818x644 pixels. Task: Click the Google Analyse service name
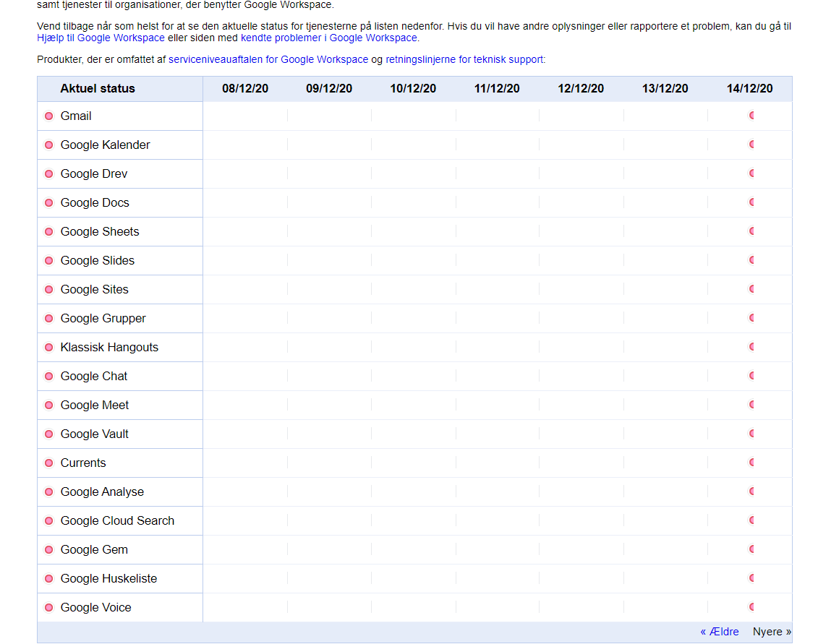point(102,491)
